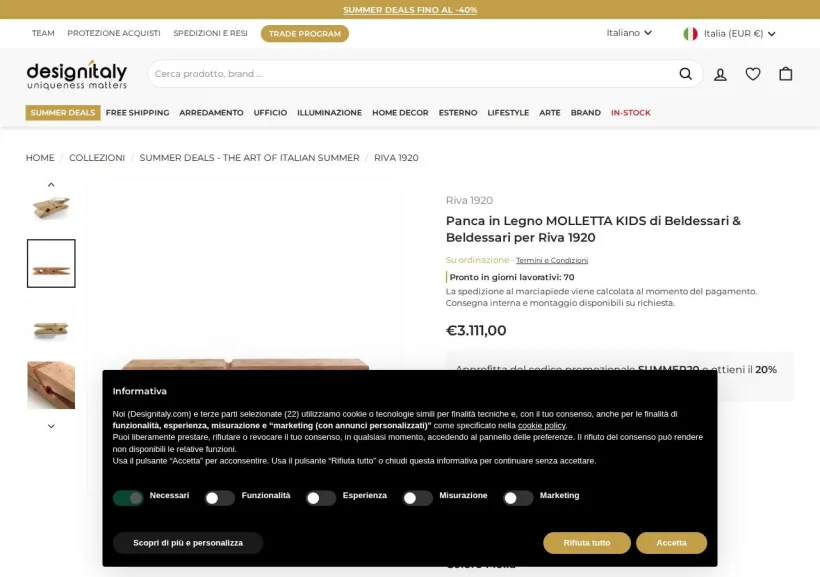Select the first angled clothespin bench thumbnail
Viewport: 820px width, 577px height.
(x=51, y=207)
